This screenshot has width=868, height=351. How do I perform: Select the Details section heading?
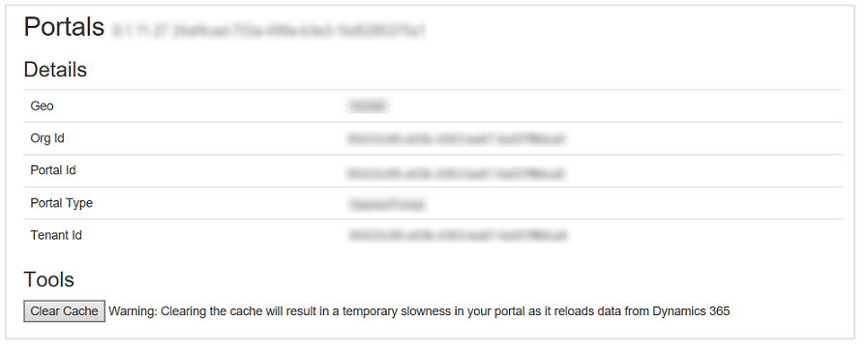pyautogui.click(x=55, y=70)
